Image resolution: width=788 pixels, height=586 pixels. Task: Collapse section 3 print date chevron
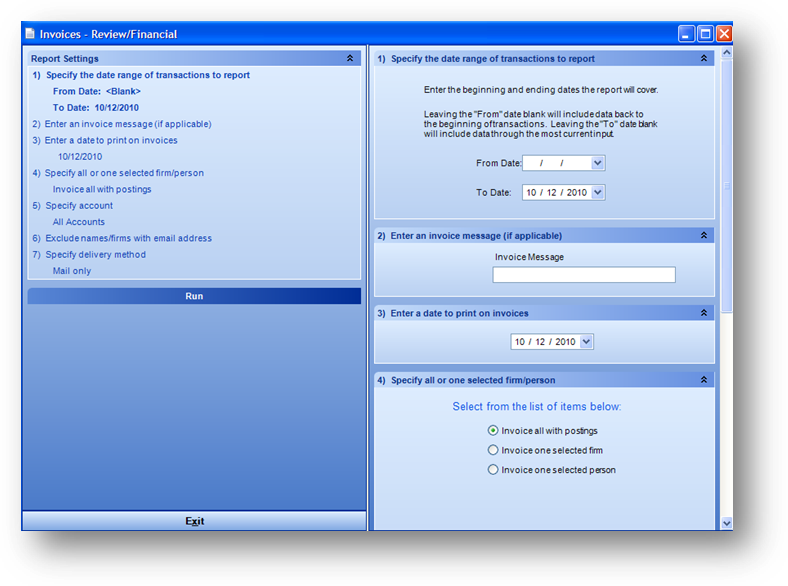(704, 313)
